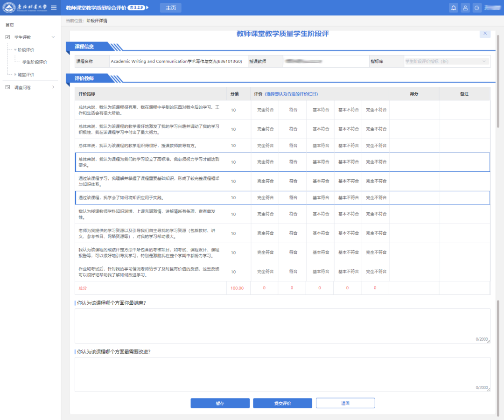Click the 调查问卷 checklist icon in sidebar

pyautogui.click(x=7, y=87)
